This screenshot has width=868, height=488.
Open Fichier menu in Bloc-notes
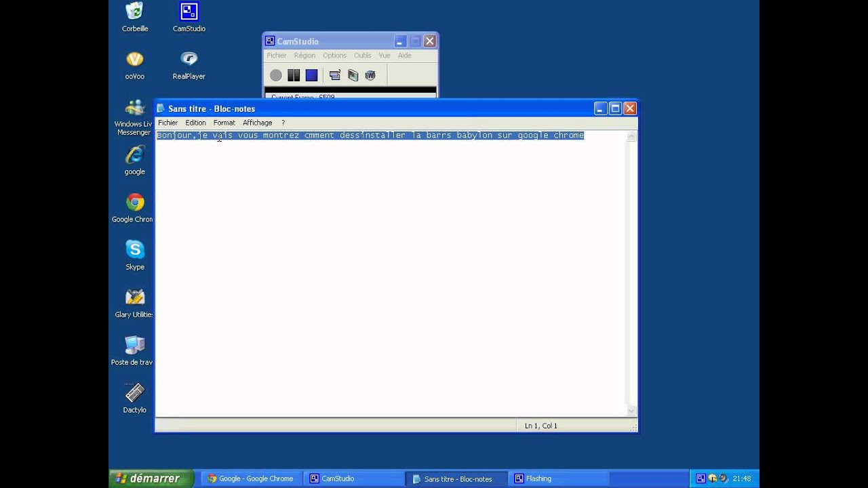coord(167,123)
